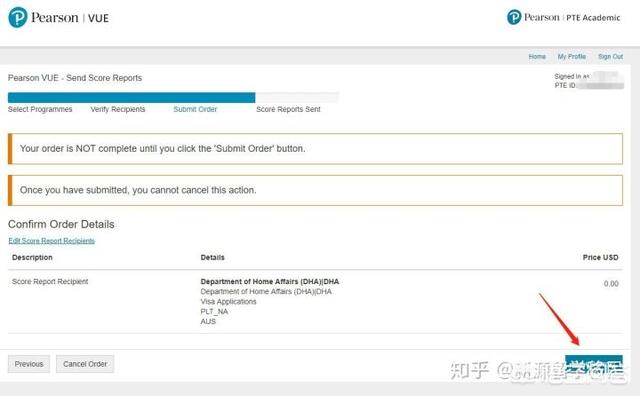640x396 pixels.
Task: Click the blue progress bar
Action: [x=131, y=98]
